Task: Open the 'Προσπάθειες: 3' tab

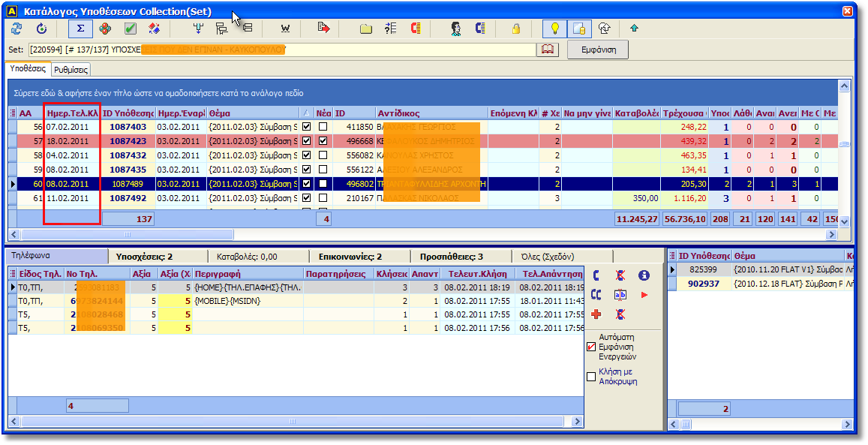Action: click(x=461, y=256)
